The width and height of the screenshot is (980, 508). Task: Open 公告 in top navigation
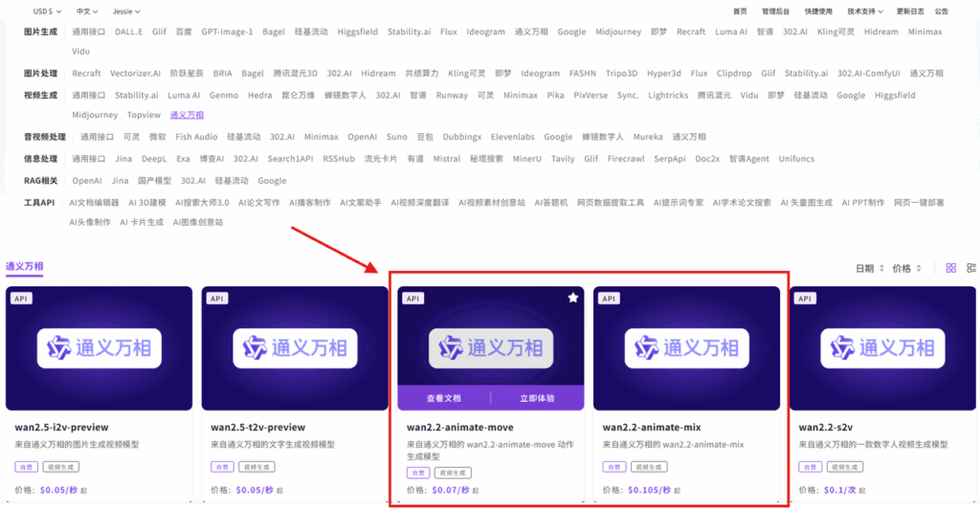942,11
